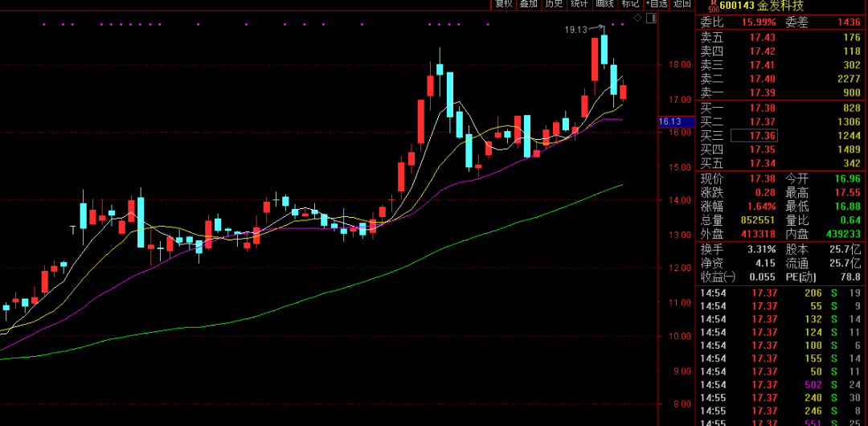Select the 画线 drawing tool
The image size is (868, 426).
pyautogui.click(x=604, y=4)
